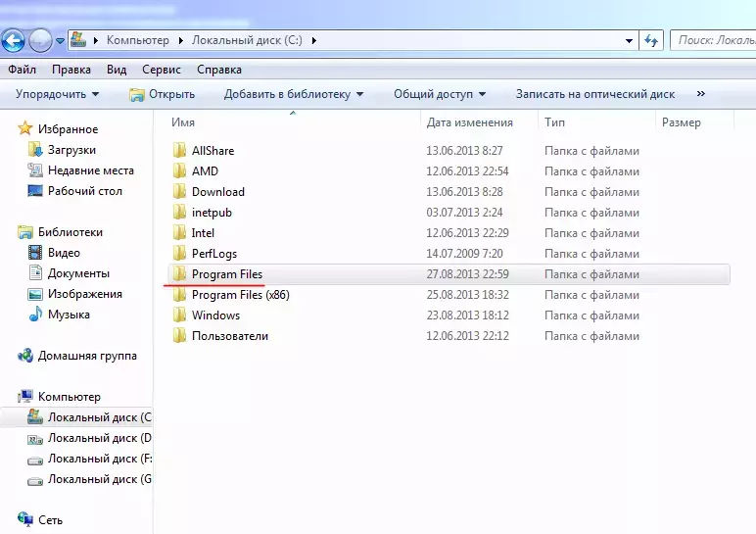Click Компьютер breadcrumb in address bar
The width and height of the screenshot is (756, 534).
tap(138, 40)
